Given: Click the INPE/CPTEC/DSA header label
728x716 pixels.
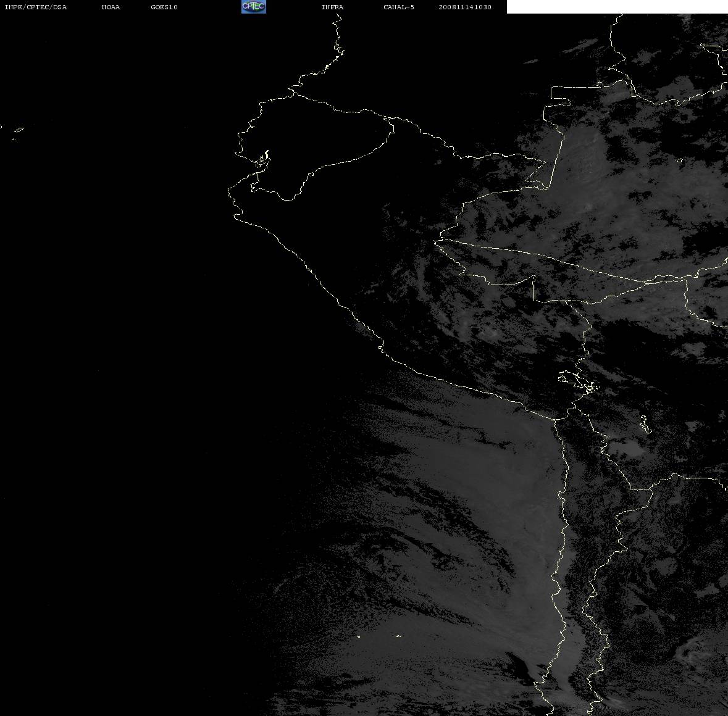Looking at the screenshot, I should [35, 7].
